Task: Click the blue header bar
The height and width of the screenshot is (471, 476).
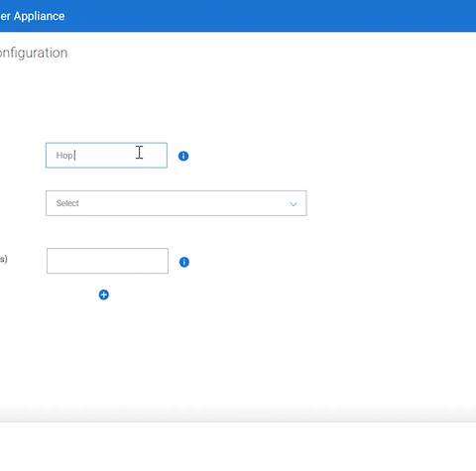Action: (x=238, y=16)
